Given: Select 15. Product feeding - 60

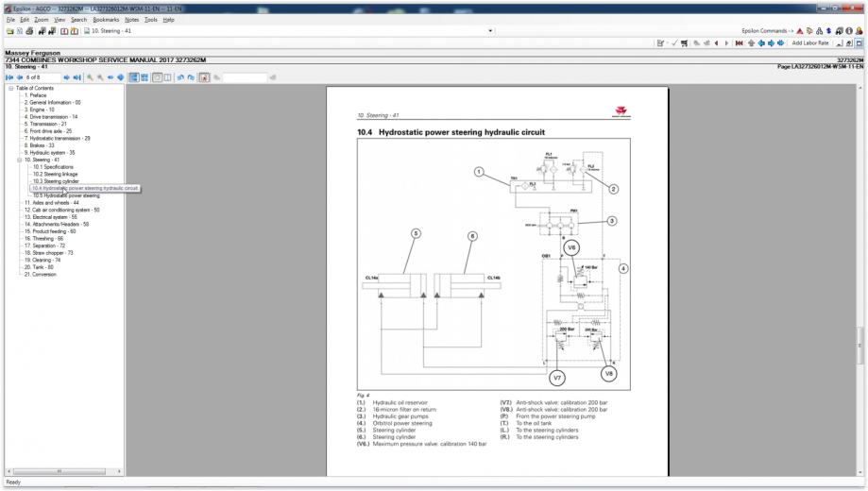Looking at the screenshot, I should pyautogui.click(x=49, y=232).
